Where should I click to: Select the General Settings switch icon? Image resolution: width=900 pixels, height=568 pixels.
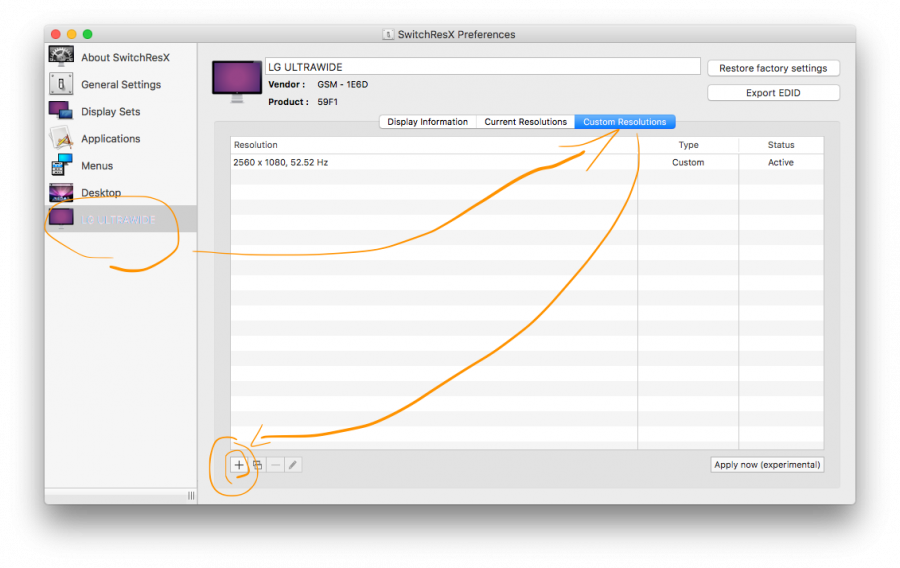tap(62, 84)
